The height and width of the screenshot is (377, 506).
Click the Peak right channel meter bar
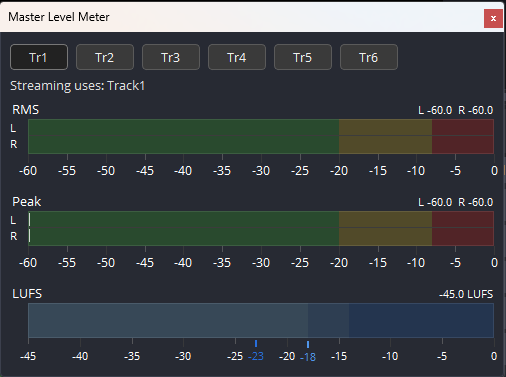[261, 236]
